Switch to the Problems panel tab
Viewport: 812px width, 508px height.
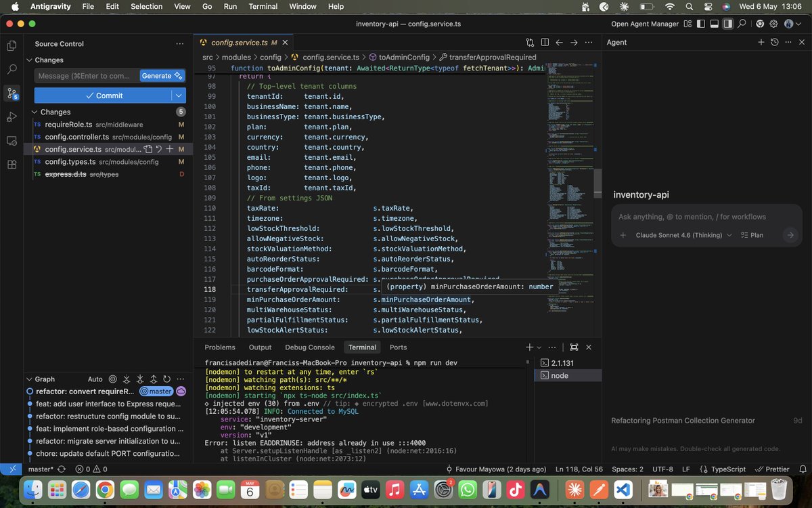tap(220, 347)
